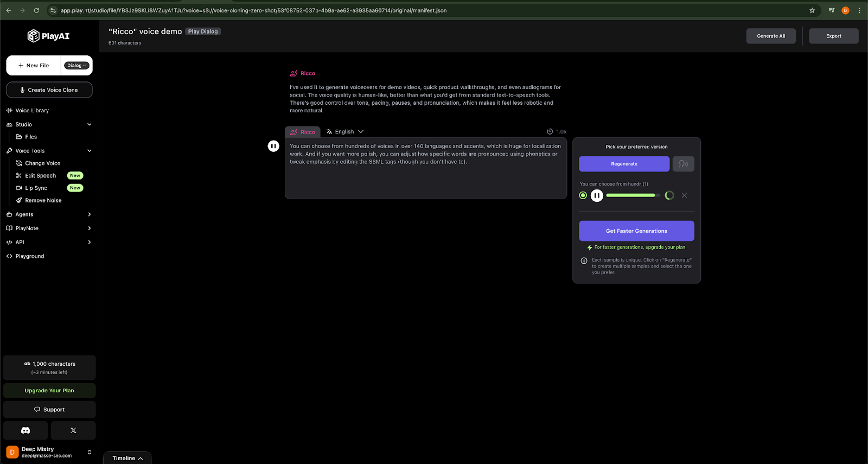868x464 pixels.
Task: Select the generated sample radio button
Action: coord(583,195)
